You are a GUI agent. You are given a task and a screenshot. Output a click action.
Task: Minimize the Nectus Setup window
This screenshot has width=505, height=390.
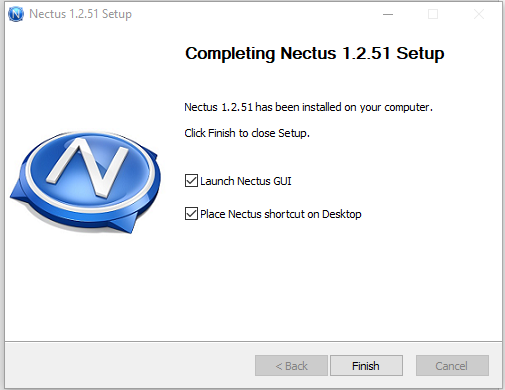pyautogui.click(x=388, y=14)
